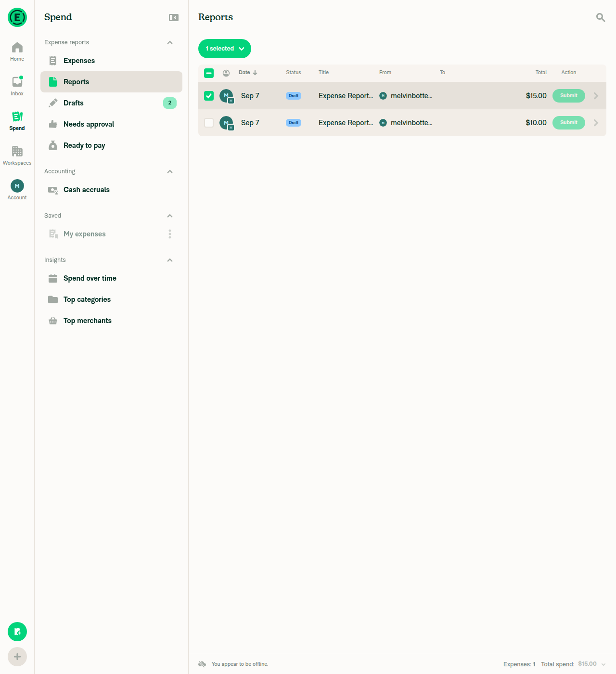Click the Top merchants basket icon

pyautogui.click(x=53, y=321)
